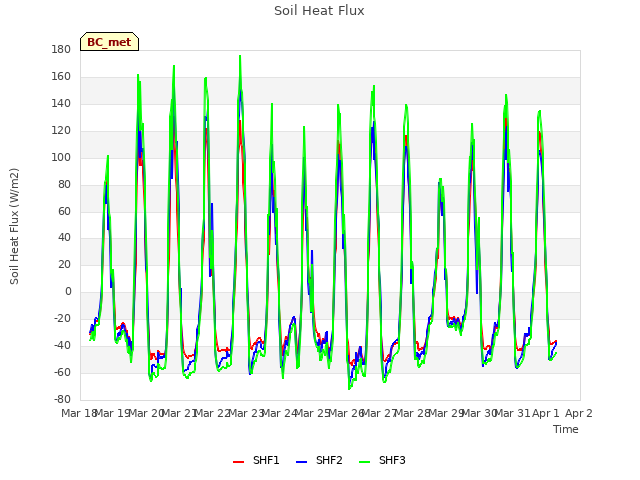Click the 40 y-axis tick label
This screenshot has width=640, height=480.
coord(64,238)
